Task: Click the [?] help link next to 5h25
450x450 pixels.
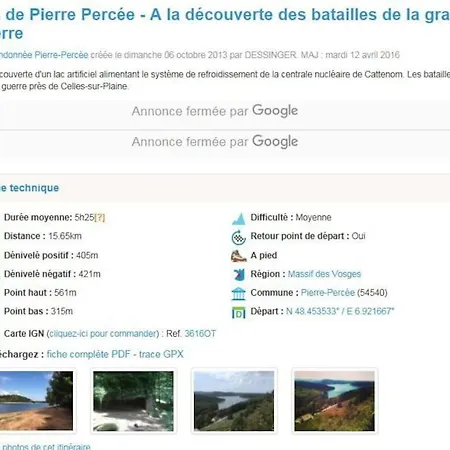Action: (100, 218)
